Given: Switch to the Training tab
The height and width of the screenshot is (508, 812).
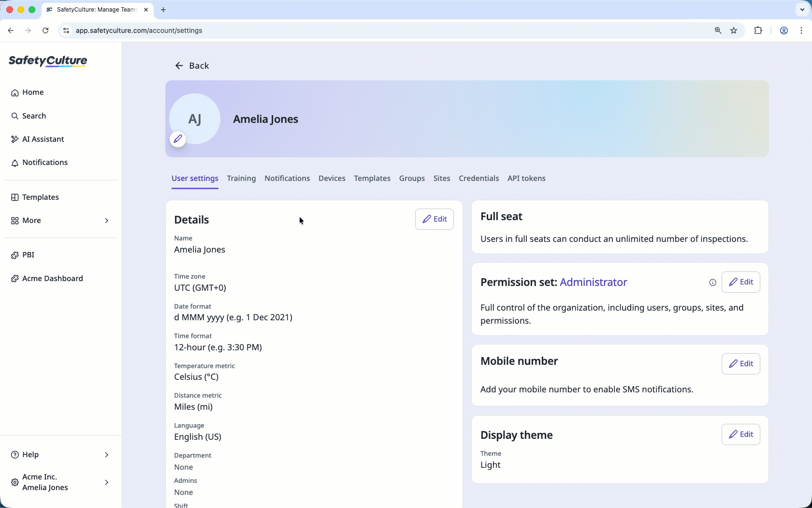Looking at the screenshot, I should click(241, 179).
